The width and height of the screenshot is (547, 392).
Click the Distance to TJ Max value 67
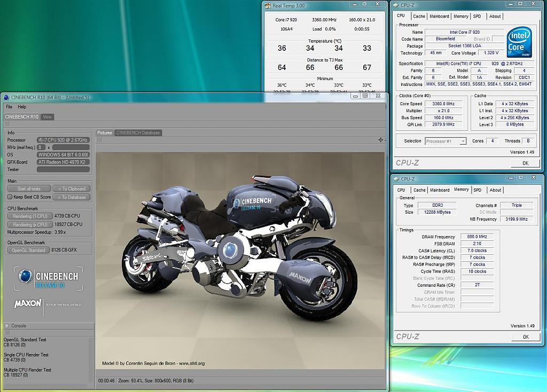click(367, 67)
